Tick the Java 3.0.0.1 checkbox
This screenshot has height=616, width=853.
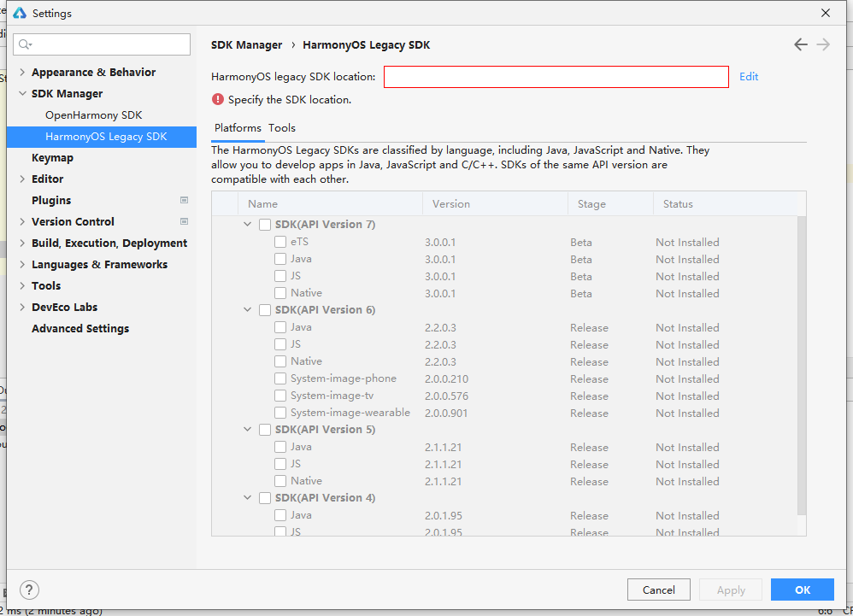click(280, 259)
